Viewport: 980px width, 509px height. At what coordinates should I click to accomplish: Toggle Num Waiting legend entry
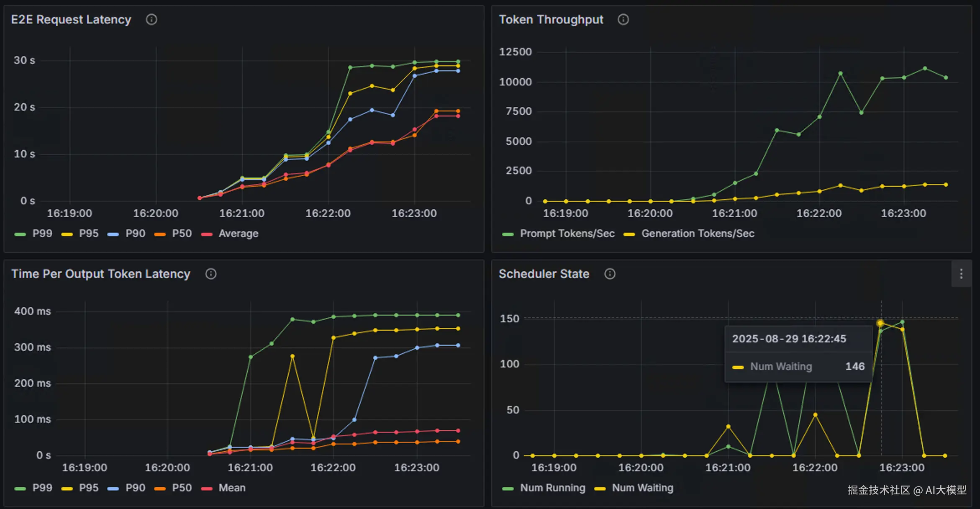[642, 488]
